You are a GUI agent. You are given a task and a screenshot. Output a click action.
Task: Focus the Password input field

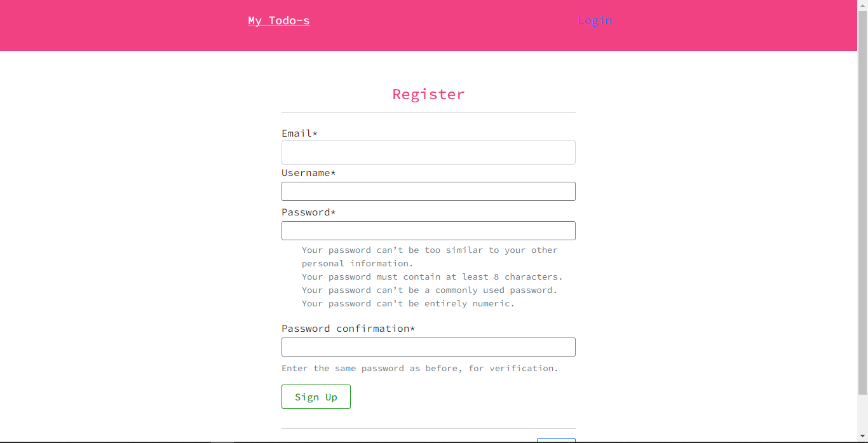tap(428, 231)
